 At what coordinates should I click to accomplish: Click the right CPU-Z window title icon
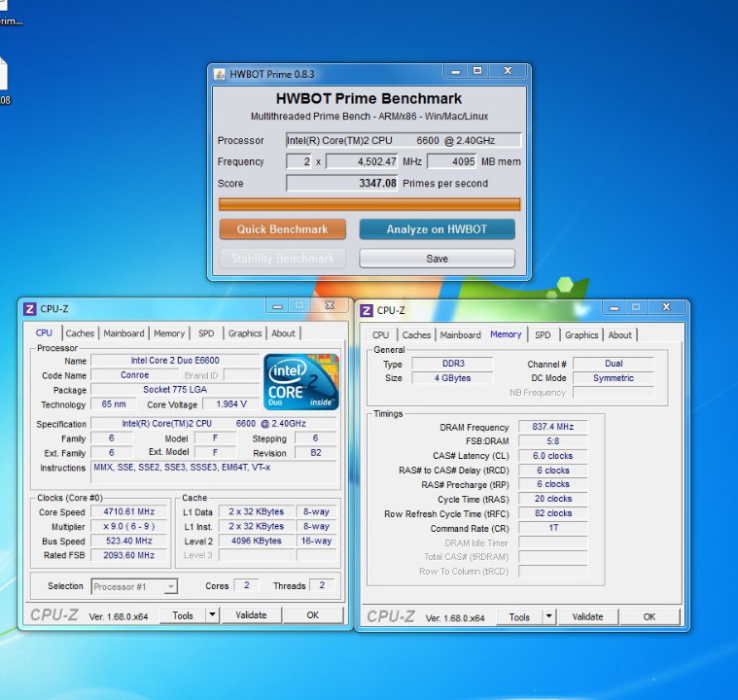[367, 310]
